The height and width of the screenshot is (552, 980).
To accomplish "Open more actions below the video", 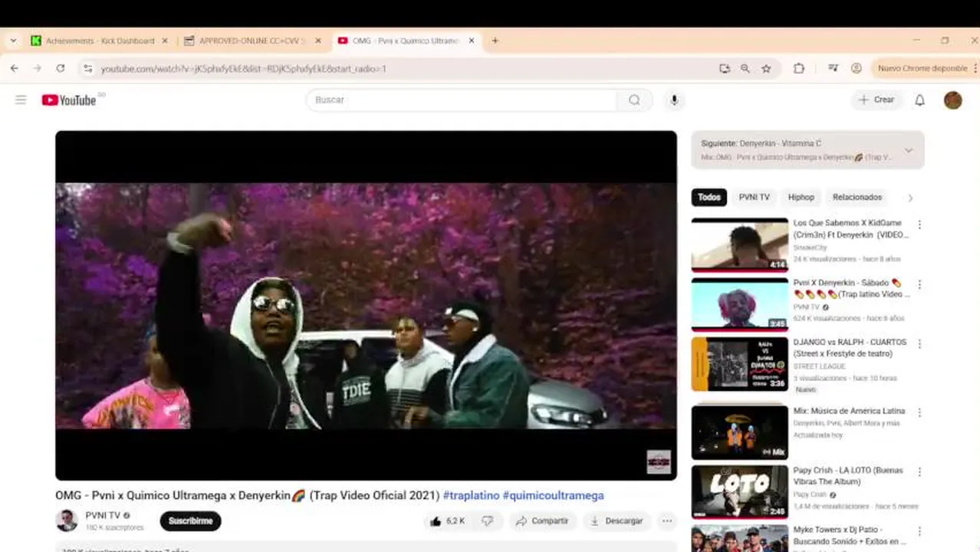I will click(x=667, y=521).
